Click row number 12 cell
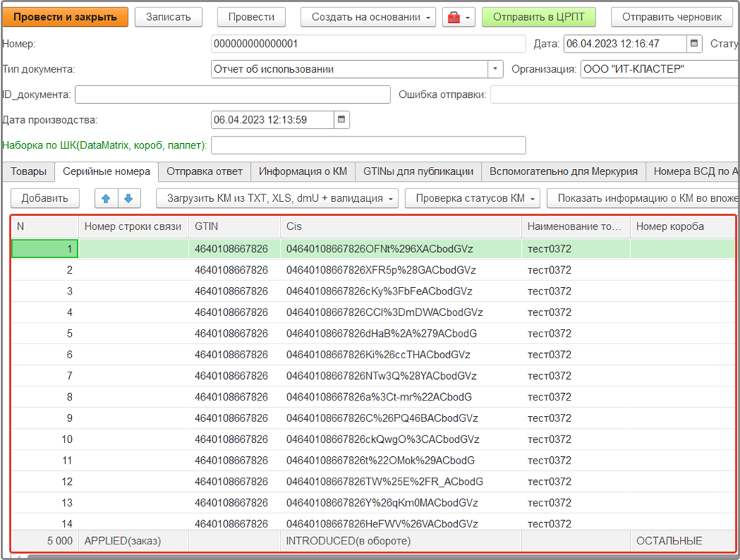This screenshot has width=740, height=560. 45,481
